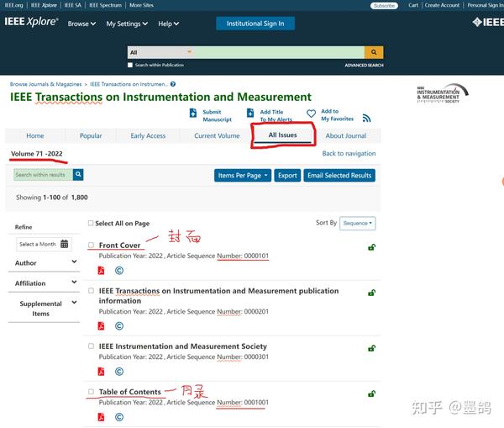Switch to the Popular tab
This screenshot has width=504, height=428.
coord(91,136)
